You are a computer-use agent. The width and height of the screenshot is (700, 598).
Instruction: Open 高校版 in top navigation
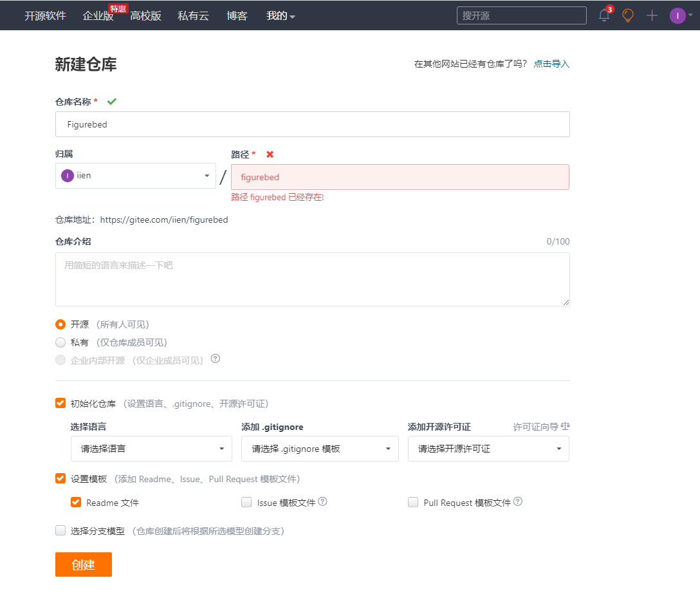coord(145,15)
